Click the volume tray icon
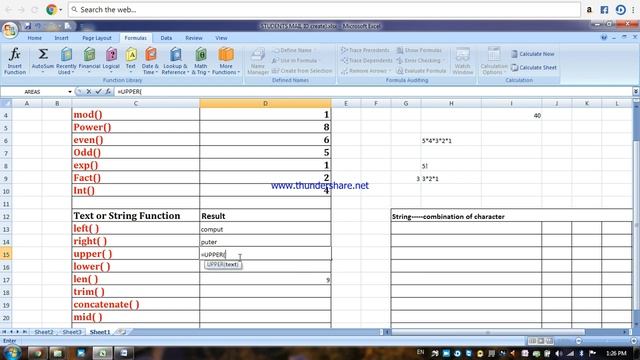Image resolution: width=640 pixels, height=360 pixels. [x=559, y=353]
